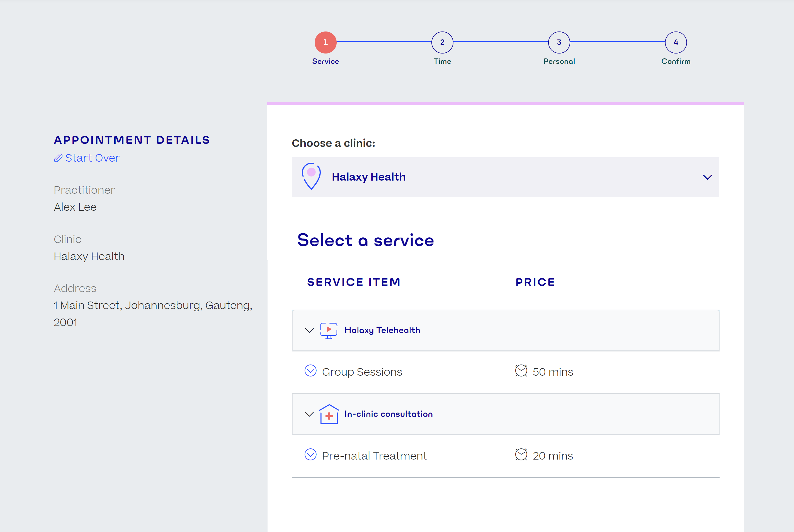Click the Halaxy Health value under Clinic

[x=89, y=256]
